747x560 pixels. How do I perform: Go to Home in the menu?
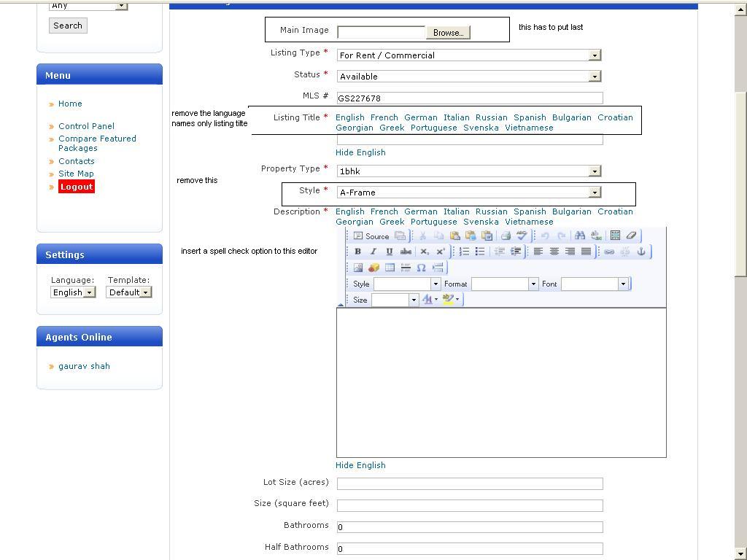coord(70,104)
